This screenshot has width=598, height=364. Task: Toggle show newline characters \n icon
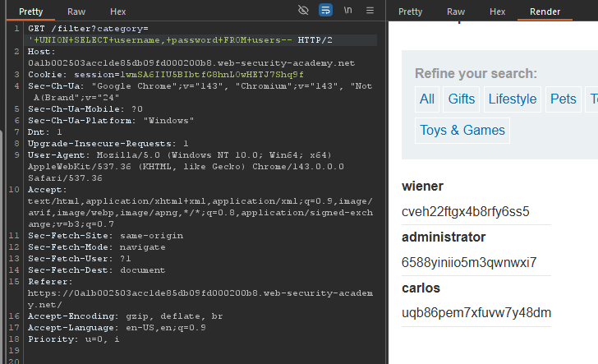tap(347, 11)
